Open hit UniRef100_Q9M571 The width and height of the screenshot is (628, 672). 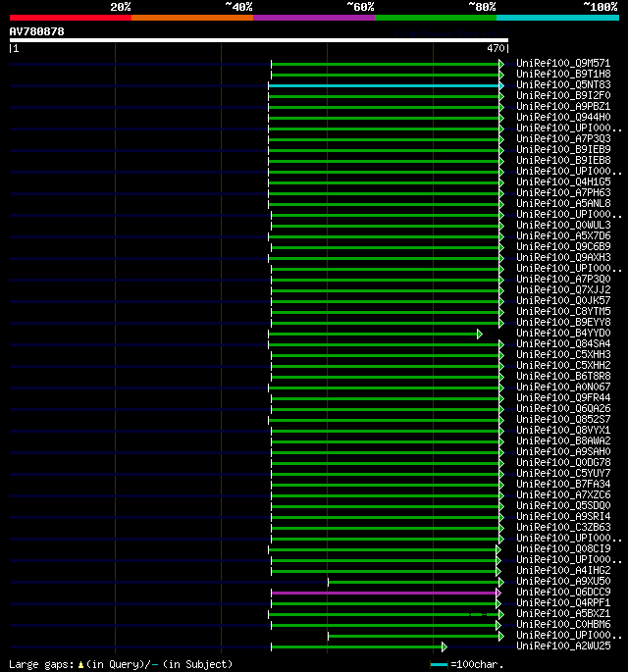pyautogui.click(x=563, y=64)
